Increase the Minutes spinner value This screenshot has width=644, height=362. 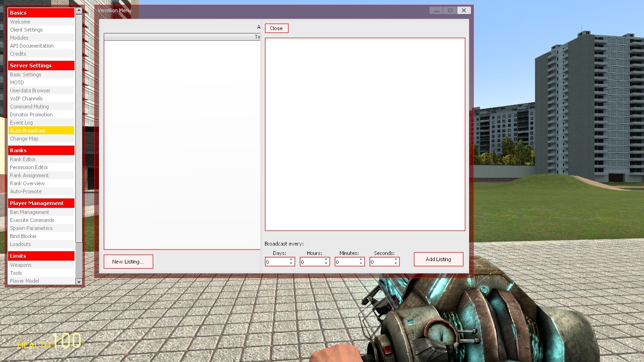[x=361, y=259]
